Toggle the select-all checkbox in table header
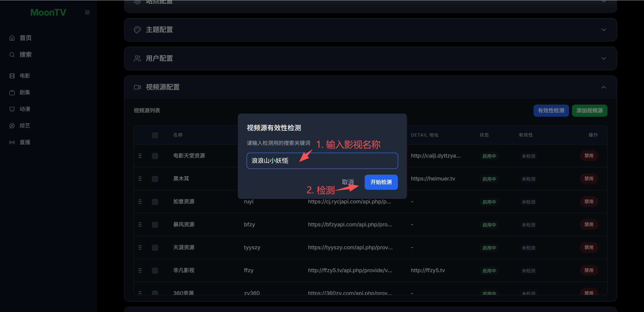 155,135
